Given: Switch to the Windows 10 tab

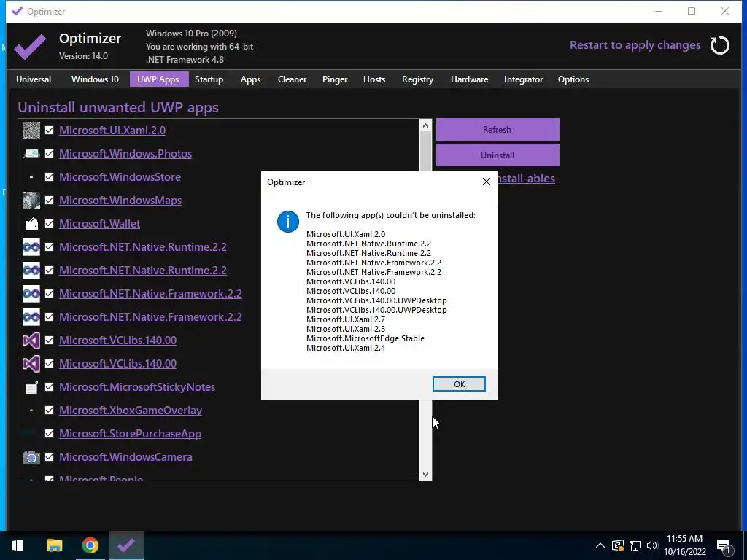Looking at the screenshot, I should (95, 79).
